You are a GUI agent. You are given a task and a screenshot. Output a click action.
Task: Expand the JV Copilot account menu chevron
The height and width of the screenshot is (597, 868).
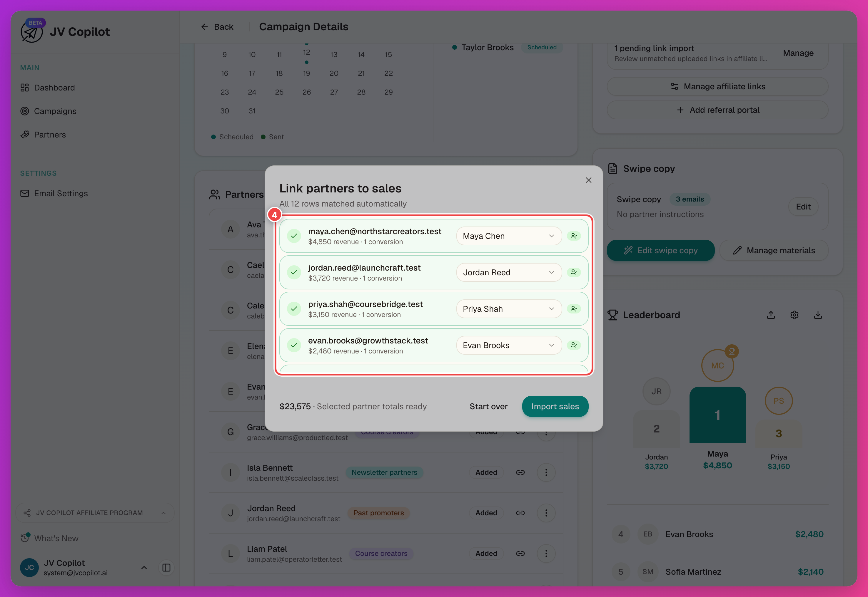tap(144, 567)
